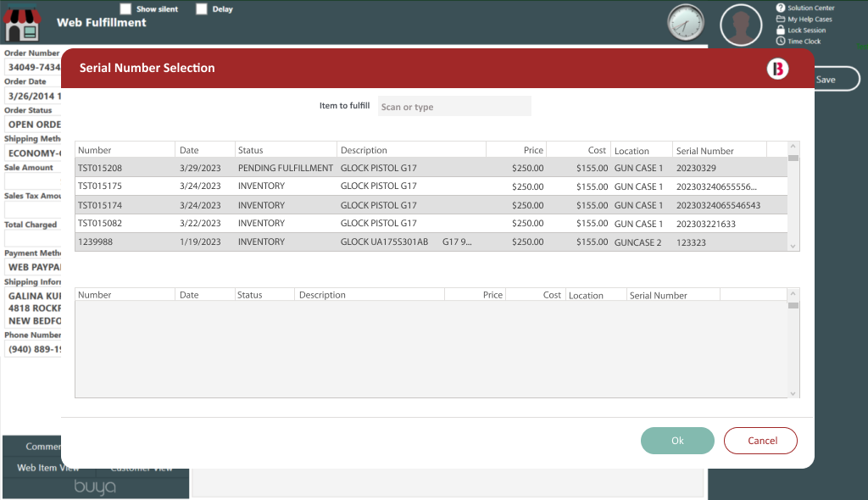
Task: Confirm selection with Ok button
Action: click(677, 441)
